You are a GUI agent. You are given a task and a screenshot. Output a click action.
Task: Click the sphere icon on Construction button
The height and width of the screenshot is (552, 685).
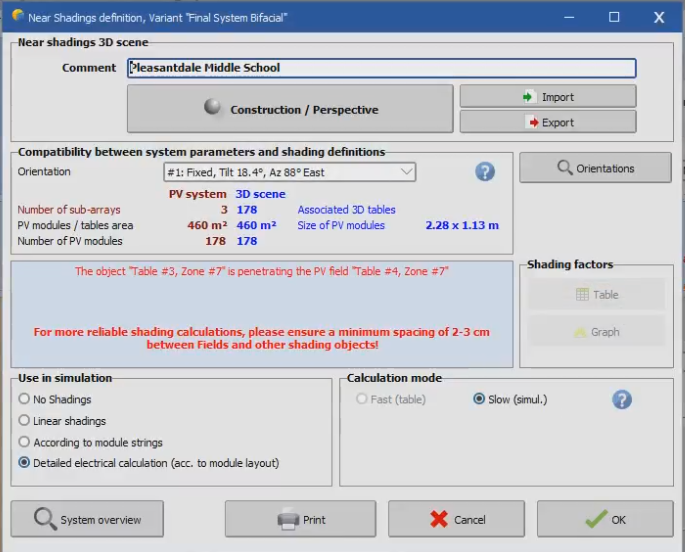pyautogui.click(x=212, y=107)
